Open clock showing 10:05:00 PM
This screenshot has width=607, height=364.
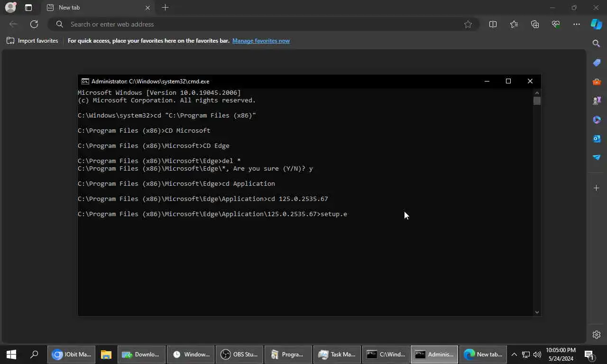tap(561, 354)
